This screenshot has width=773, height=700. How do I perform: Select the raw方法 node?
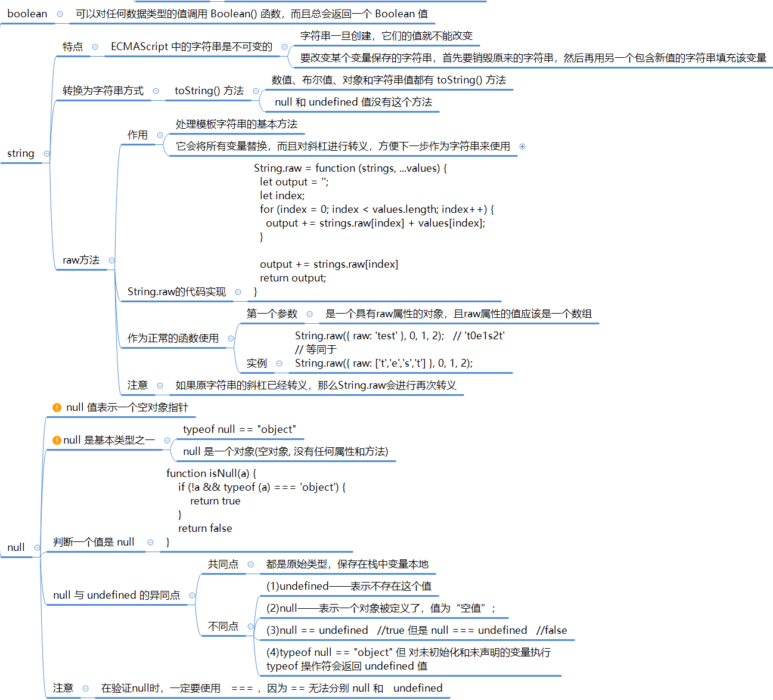pyautogui.click(x=81, y=261)
